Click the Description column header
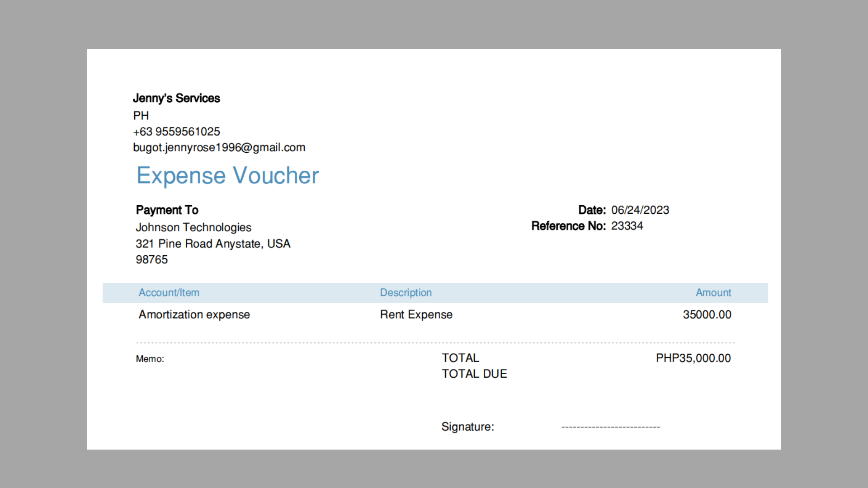The image size is (868, 488). pos(406,293)
